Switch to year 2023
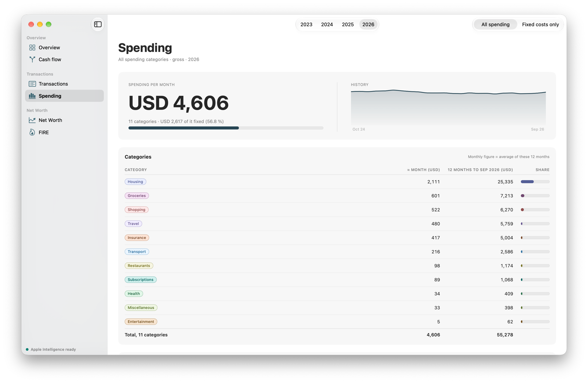The width and height of the screenshot is (588, 383). 306,25
